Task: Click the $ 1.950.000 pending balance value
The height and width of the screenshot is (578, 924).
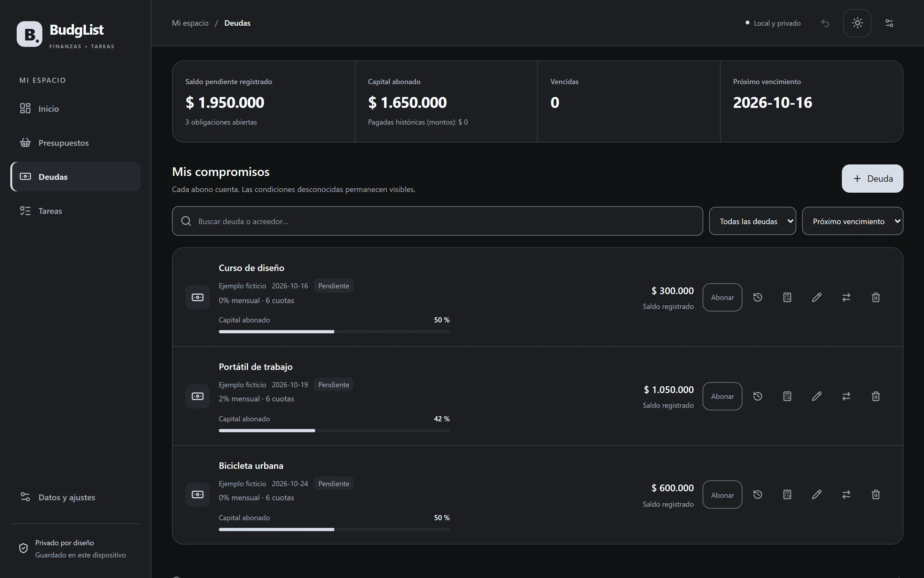Action: [x=225, y=102]
